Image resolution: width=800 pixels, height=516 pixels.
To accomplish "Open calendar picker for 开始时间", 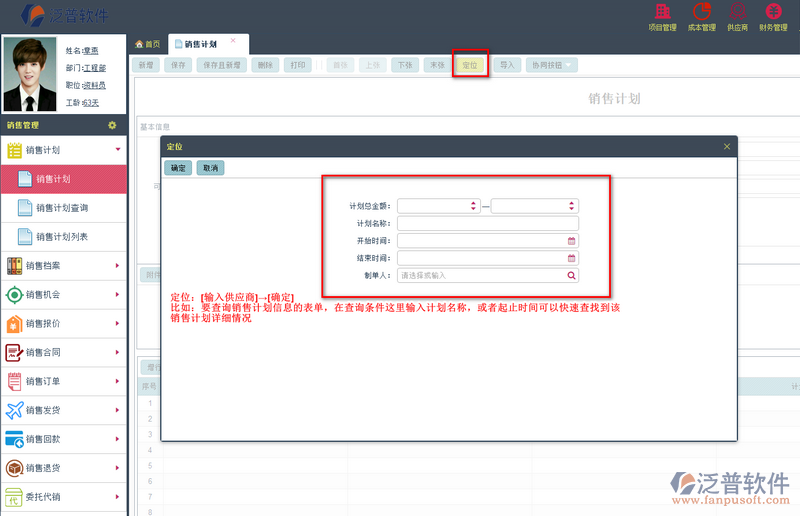I will pyautogui.click(x=572, y=241).
